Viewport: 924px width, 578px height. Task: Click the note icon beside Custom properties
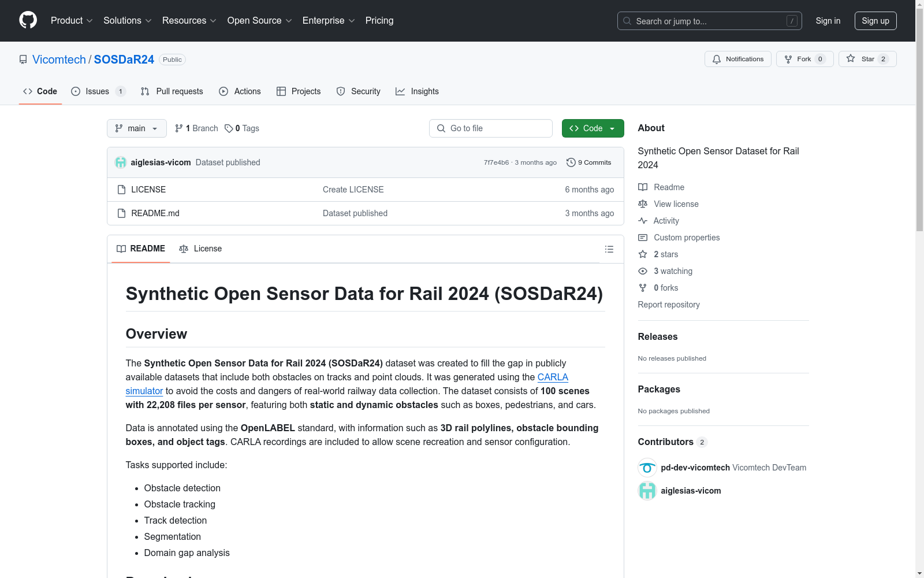pos(643,238)
